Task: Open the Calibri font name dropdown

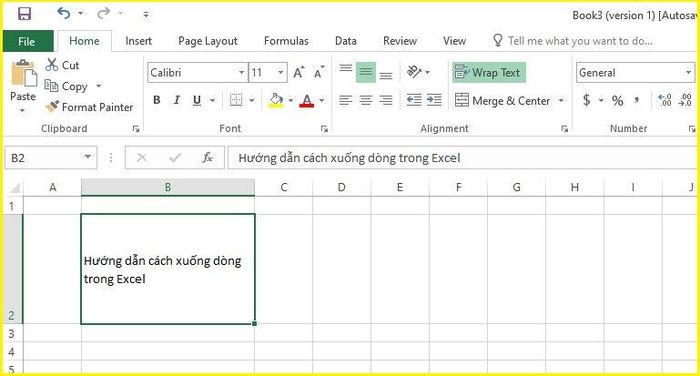Action: point(241,72)
